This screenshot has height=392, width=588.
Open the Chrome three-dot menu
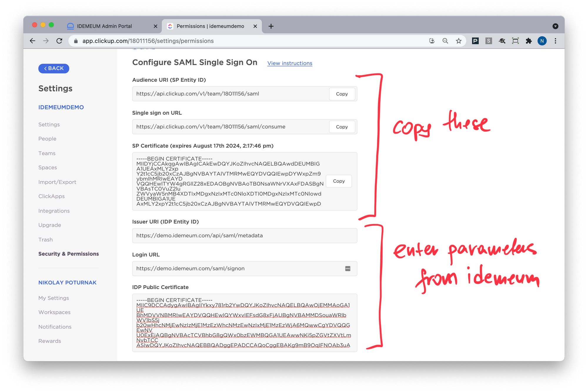[x=555, y=41]
